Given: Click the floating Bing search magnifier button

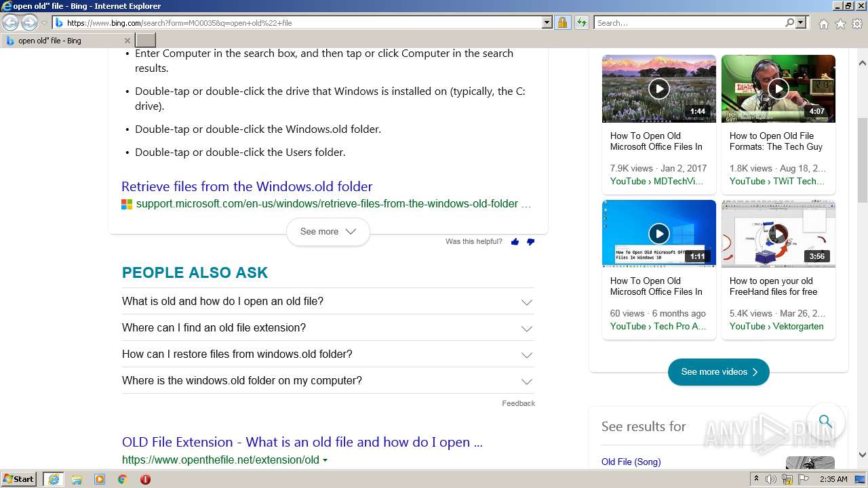Looking at the screenshot, I should 825,421.
